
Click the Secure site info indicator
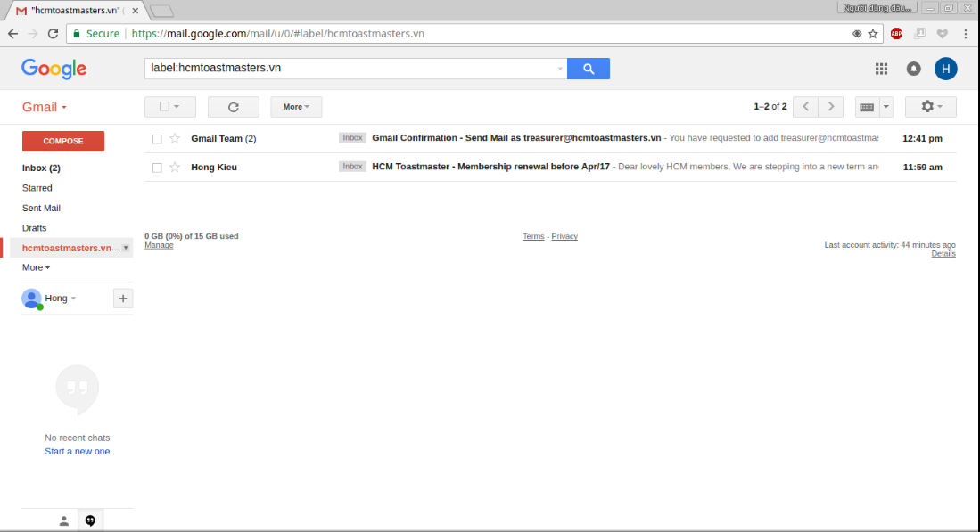pyautogui.click(x=96, y=34)
